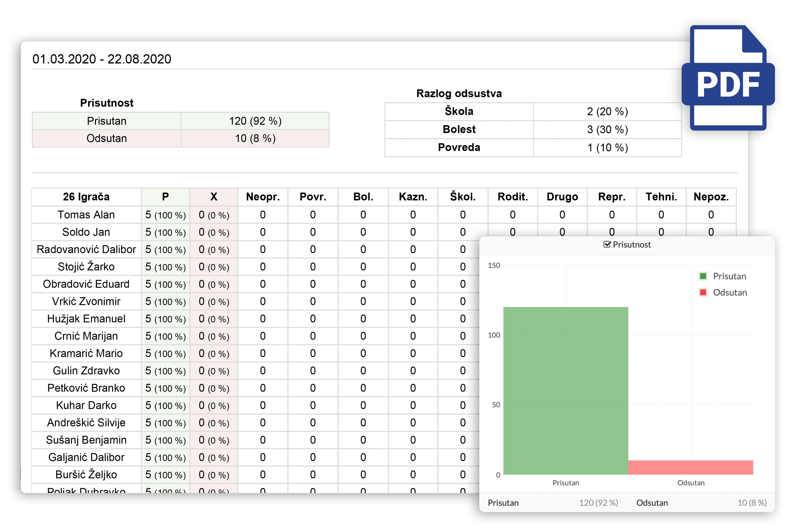Toggle Odsutan series via legend label
This screenshot has height=532, width=795.
tap(730, 292)
